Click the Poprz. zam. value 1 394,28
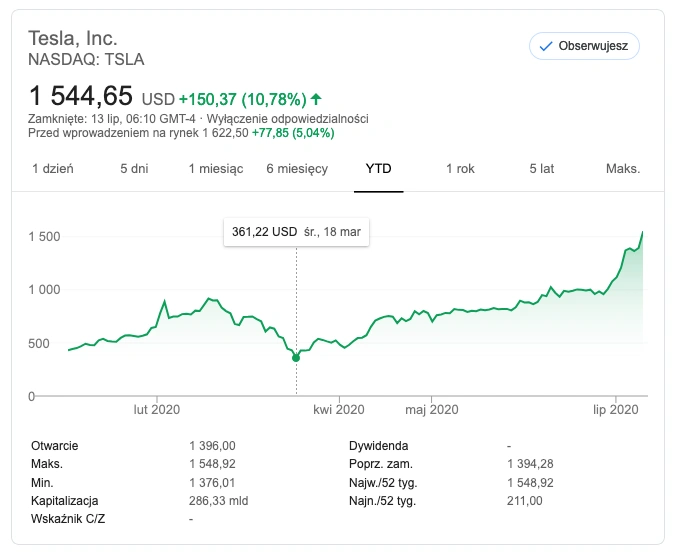Screen dimensions: 673x553 pyautogui.click(x=530, y=464)
